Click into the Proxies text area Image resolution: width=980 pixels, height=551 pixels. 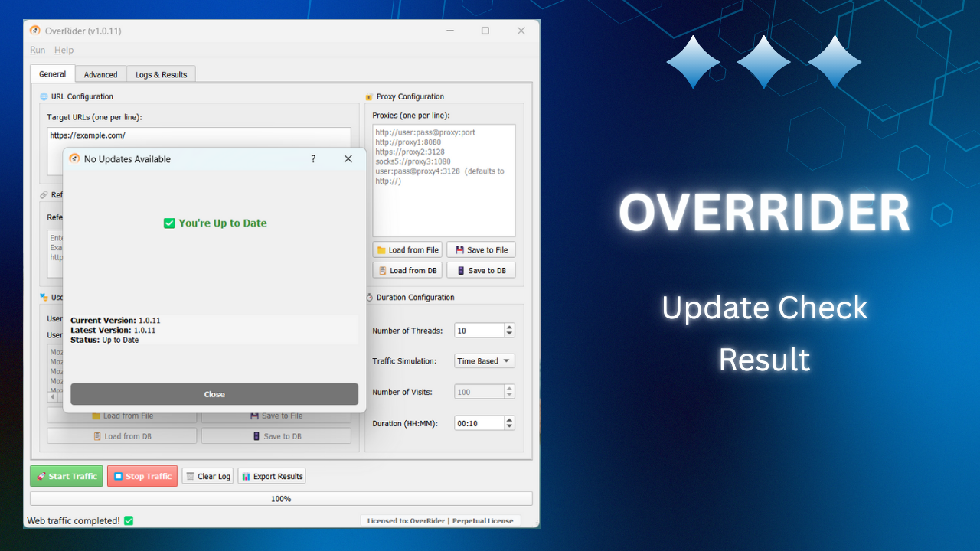point(444,181)
